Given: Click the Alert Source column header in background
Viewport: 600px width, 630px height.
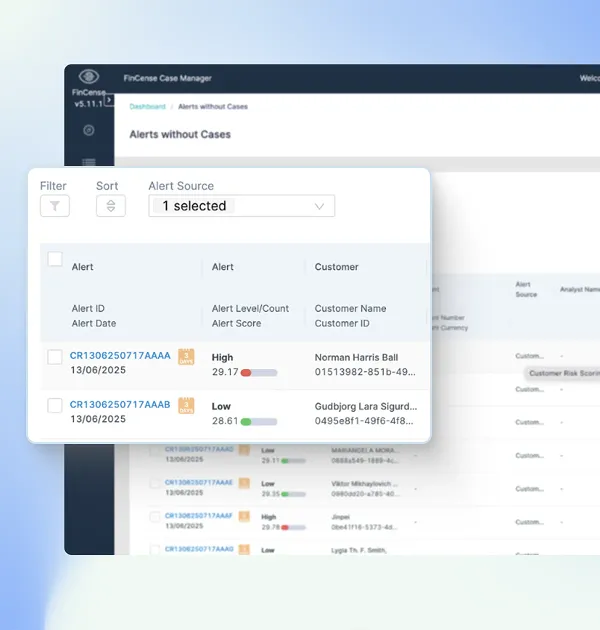Looking at the screenshot, I should point(526,289).
